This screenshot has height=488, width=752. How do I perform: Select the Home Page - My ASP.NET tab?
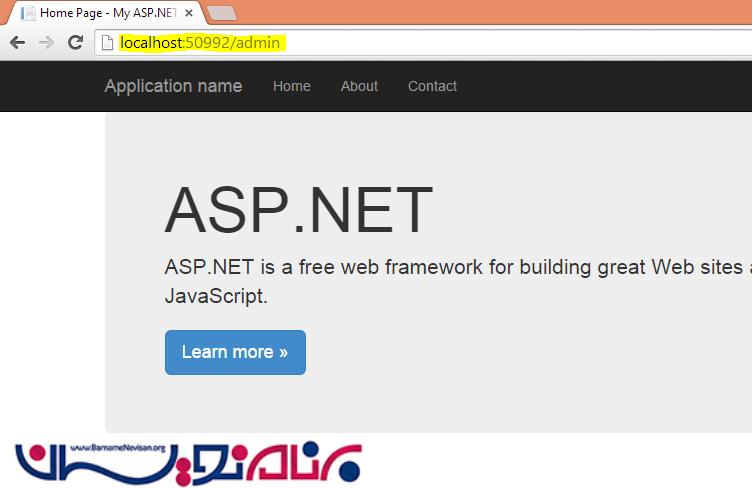click(x=100, y=14)
